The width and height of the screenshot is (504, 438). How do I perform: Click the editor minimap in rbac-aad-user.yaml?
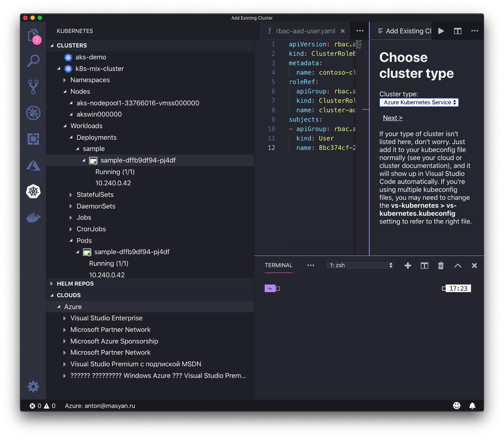pyautogui.click(x=358, y=44)
